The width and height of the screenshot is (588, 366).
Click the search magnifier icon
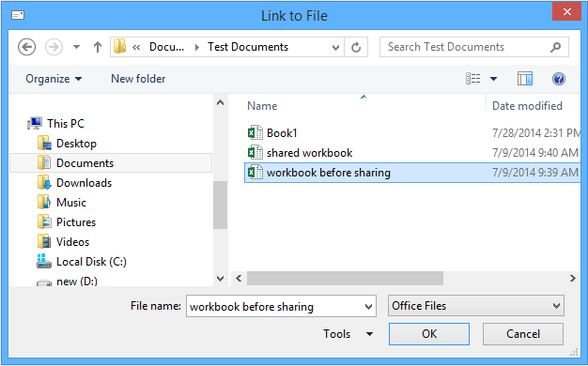(x=555, y=47)
